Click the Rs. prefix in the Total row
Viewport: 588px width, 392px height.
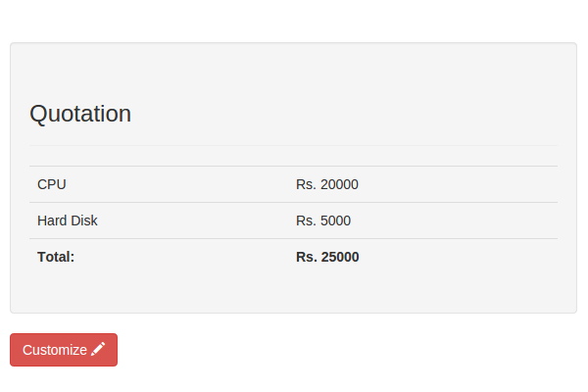307,257
